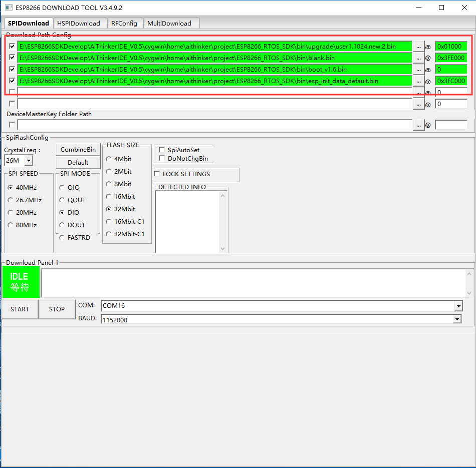This screenshot has height=468, width=476.
Task: Switch to the HSPIDownload tab
Action: 80,24
